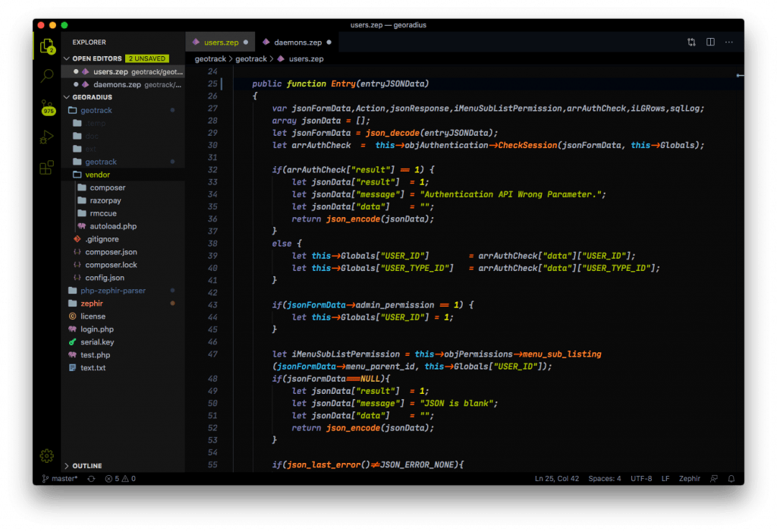The width and height of the screenshot is (777, 532).
Task: Open serial.key file
Action: coord(123,342)
